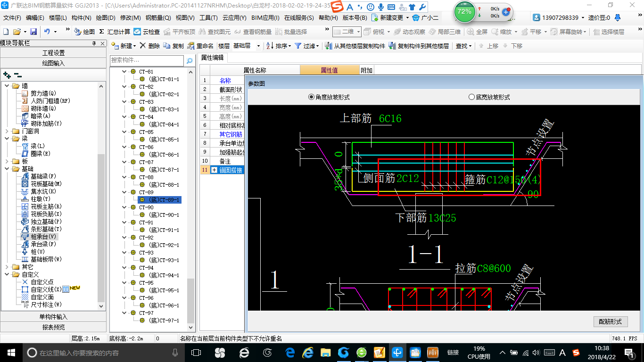Click 从其他楼层复制构件 button
This screenshot has width=644, height=362.
tap(355, 46)
